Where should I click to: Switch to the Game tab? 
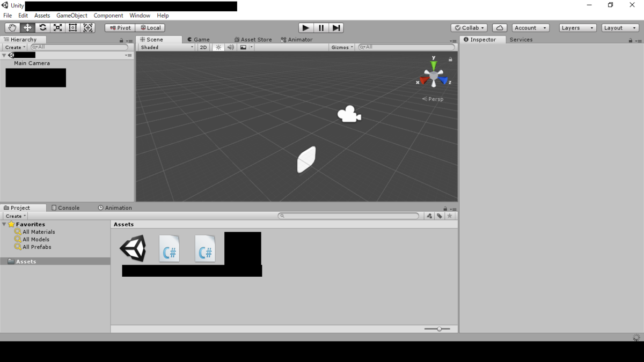[x=199, y=40]
